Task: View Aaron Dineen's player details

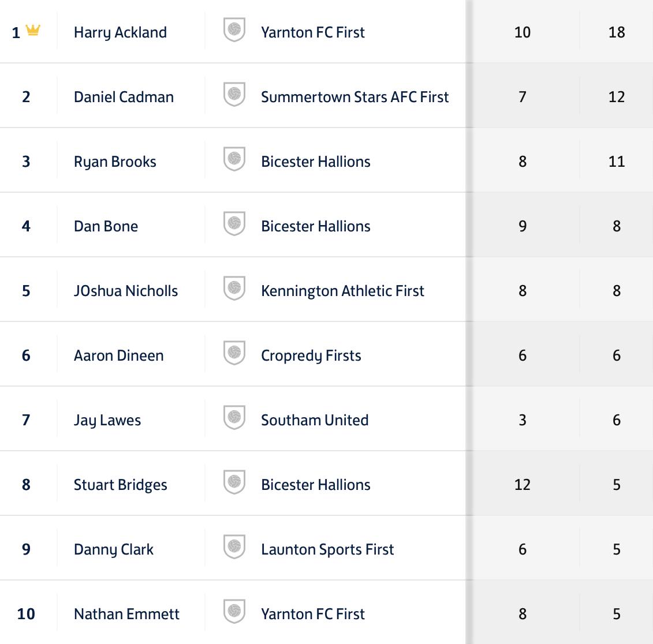Action: tap(119, 355)
